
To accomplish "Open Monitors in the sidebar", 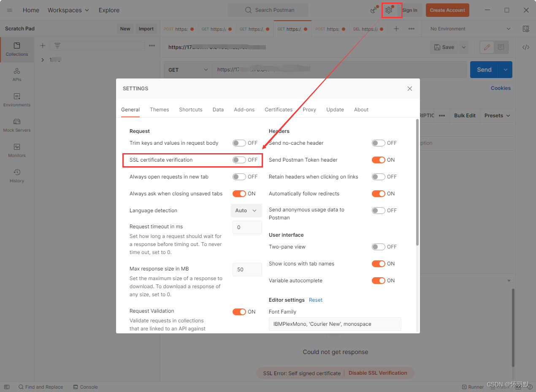I will [x=17, y=151].
